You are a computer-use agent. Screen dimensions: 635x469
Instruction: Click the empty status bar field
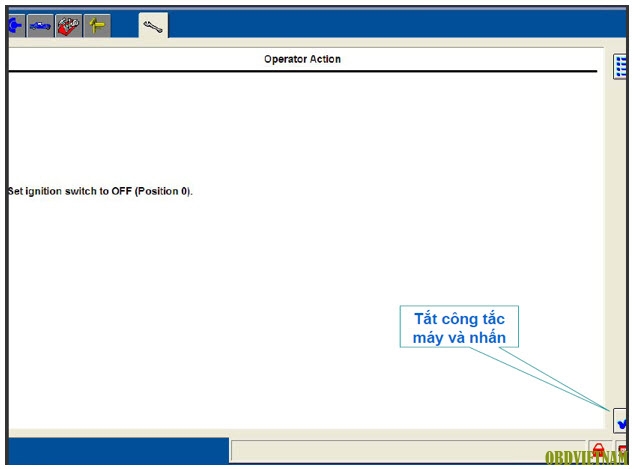pyautogui.click(x=408, y=451)
